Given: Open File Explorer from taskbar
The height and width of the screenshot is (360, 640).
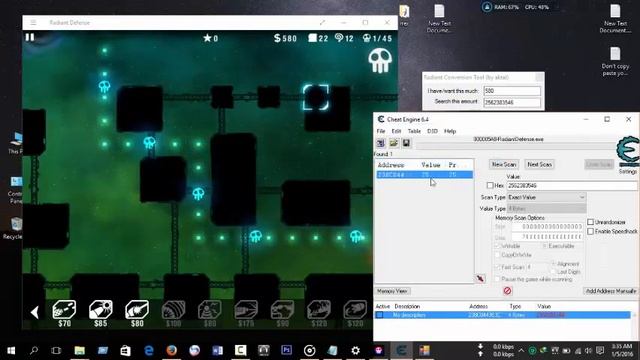Looking at the screenshot, I should (80, 350).
